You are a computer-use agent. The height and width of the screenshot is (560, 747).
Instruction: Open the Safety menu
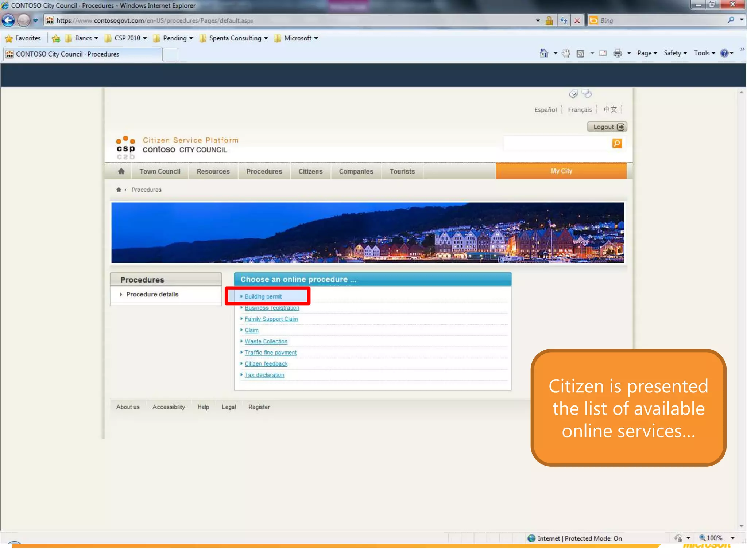[675, 53]
